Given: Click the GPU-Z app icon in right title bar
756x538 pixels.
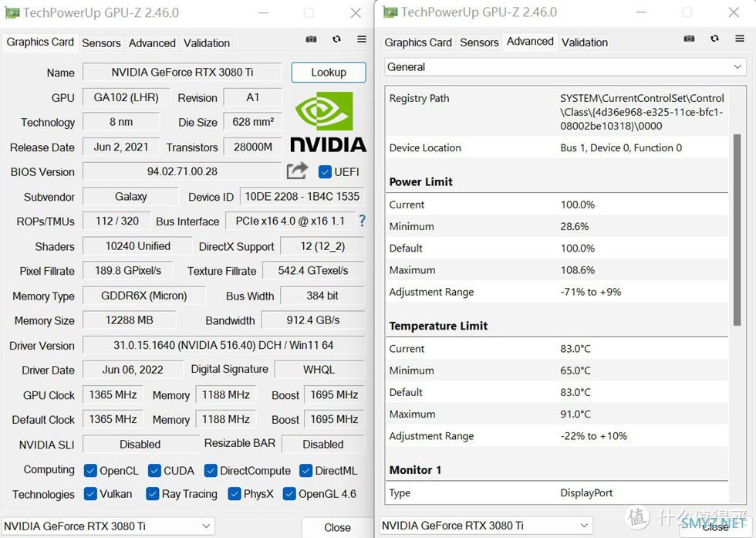Looking at the screenshot, I should tap(390, 12).
